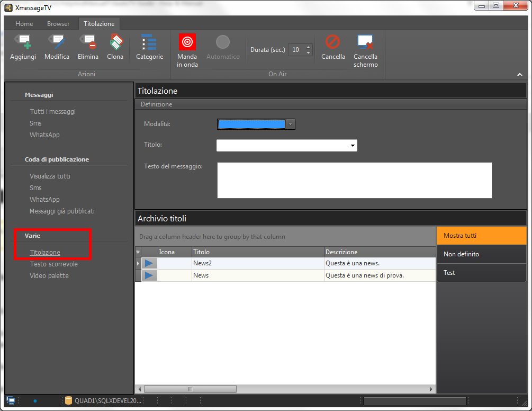Click the group-by column drop panel
Viewport: 532px width, 411px height.
[x=285, y=237]
